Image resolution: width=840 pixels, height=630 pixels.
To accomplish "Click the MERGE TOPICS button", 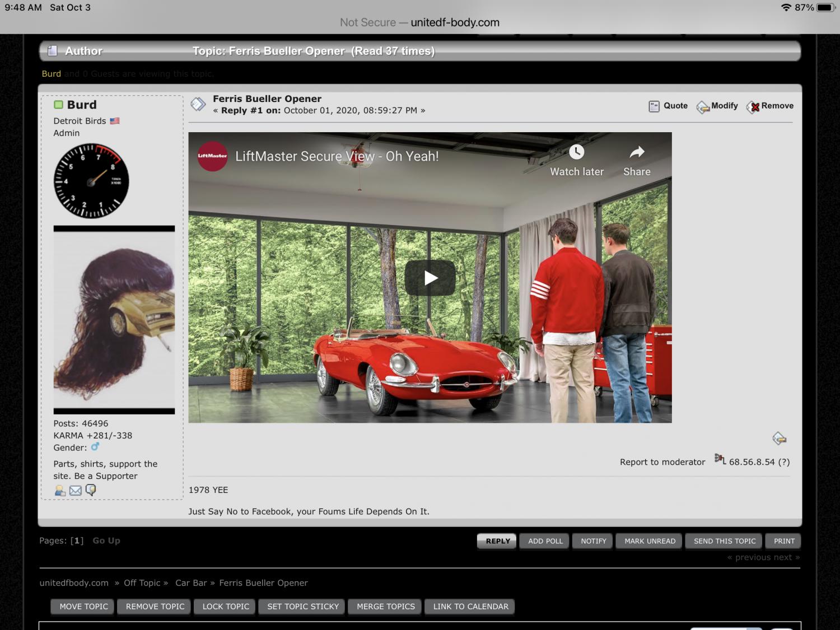I will click(x=386, y=606).
